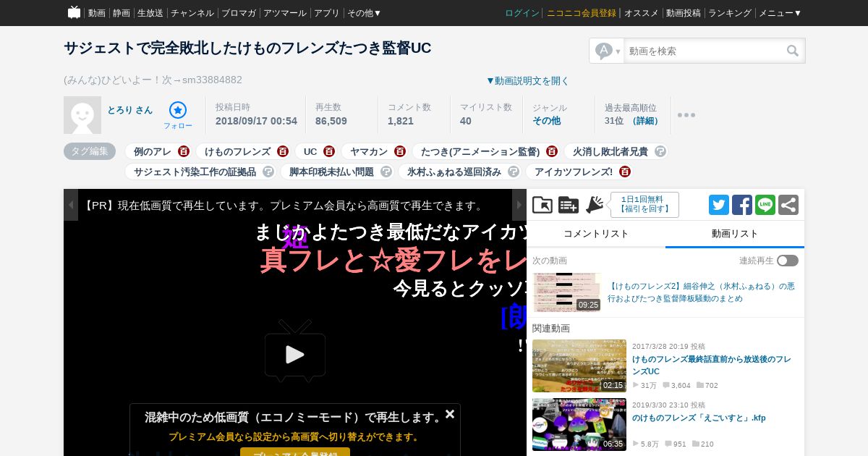The image size is (868, 456).
Task: Show the previous PR message arrow
Action: [71, 205]
